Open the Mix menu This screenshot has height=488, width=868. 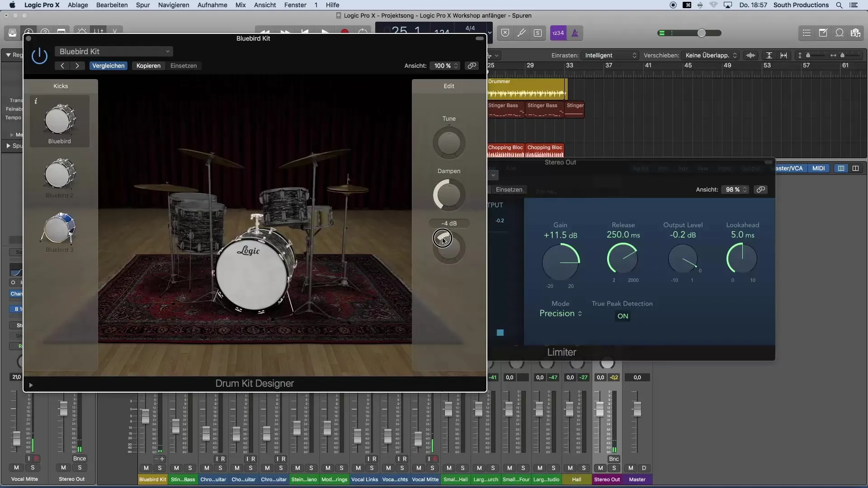pyautogui.click(x=241, y=5)
